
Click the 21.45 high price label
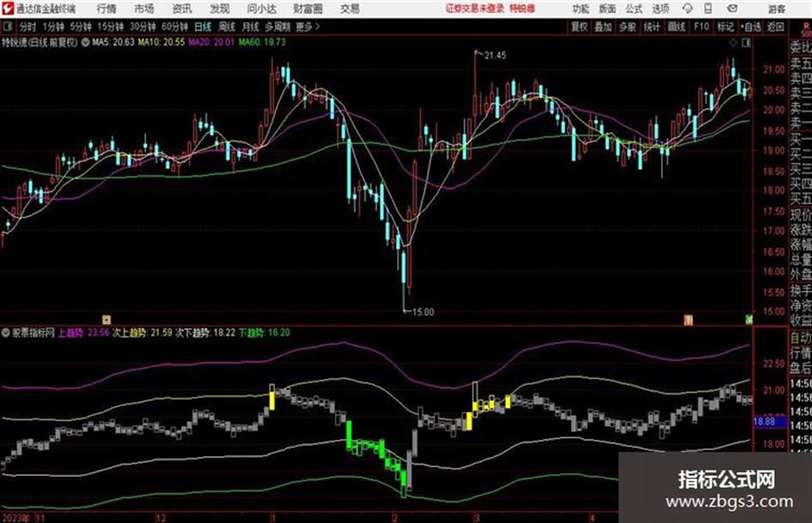[495, 56]
